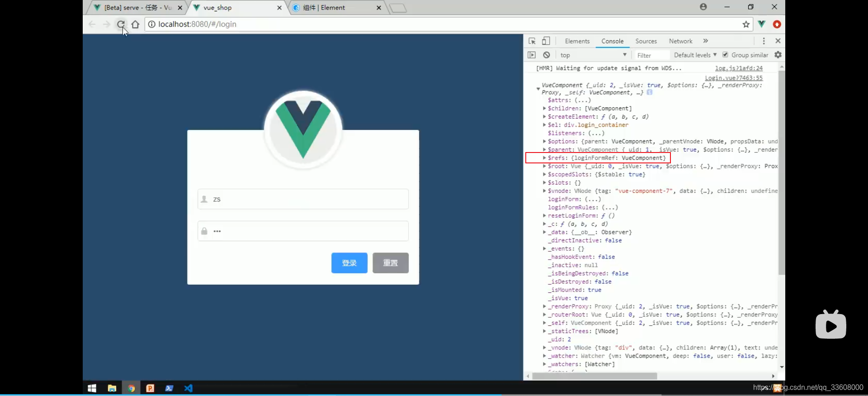Show more DevTools tabs chevron

click(x=706, y=41)
